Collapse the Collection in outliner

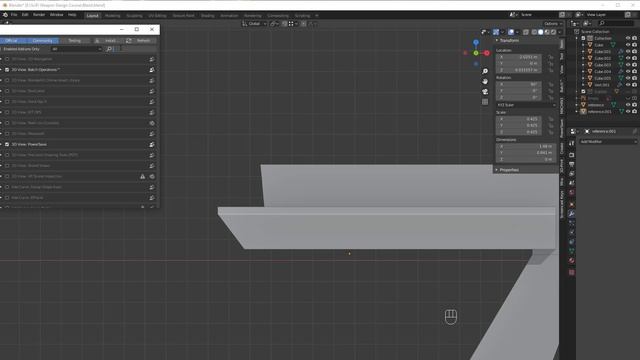[577, 38]
